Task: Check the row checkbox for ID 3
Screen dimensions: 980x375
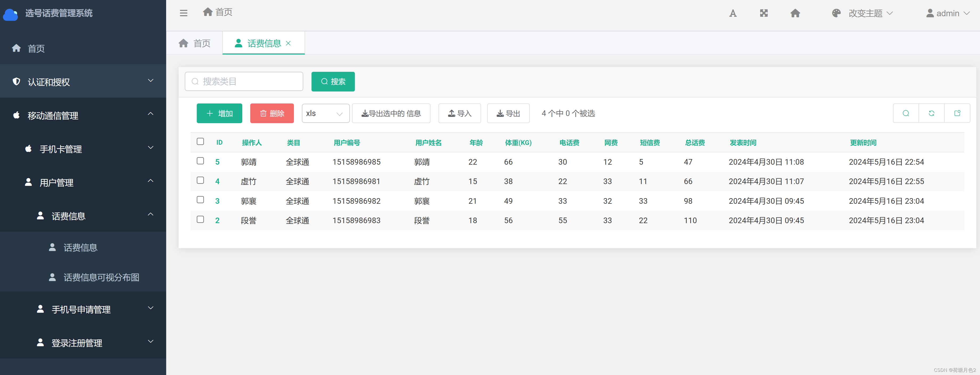Action: (x=200, y=200)
